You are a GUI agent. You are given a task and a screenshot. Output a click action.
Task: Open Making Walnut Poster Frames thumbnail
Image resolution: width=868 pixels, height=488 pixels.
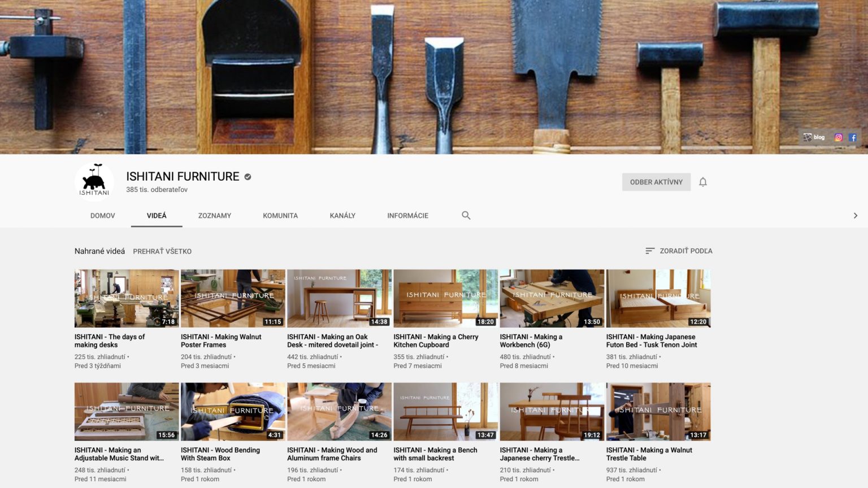tap(233, 298)
